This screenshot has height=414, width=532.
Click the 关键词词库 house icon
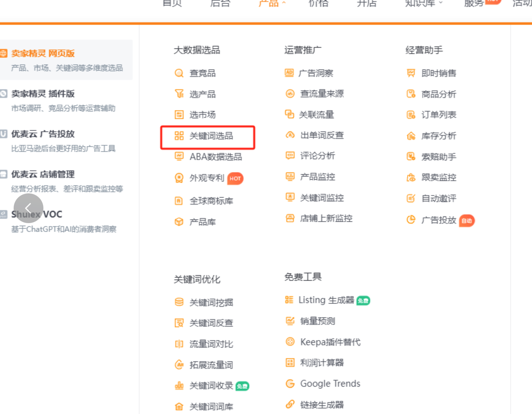179,406
